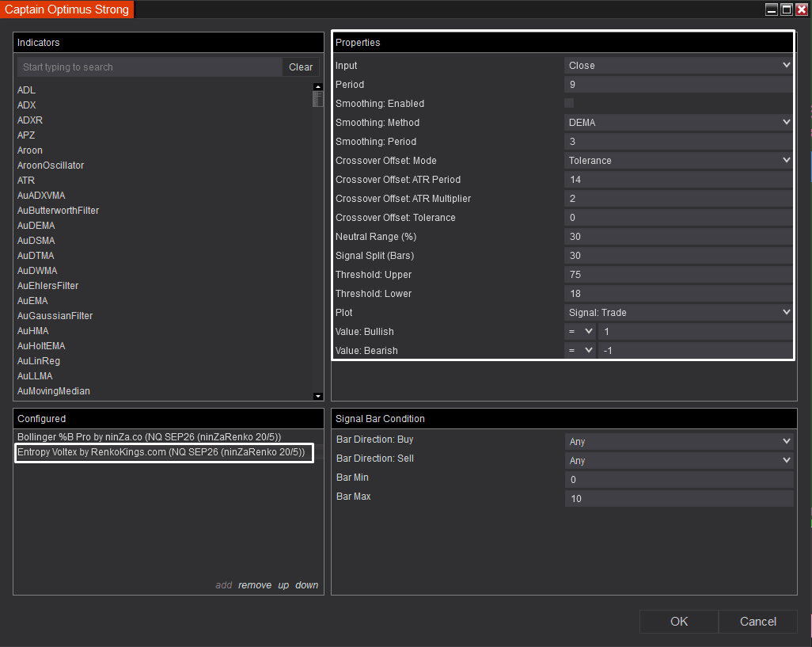Click the indicator list scrollbar thumb

(x=318, y=99)
